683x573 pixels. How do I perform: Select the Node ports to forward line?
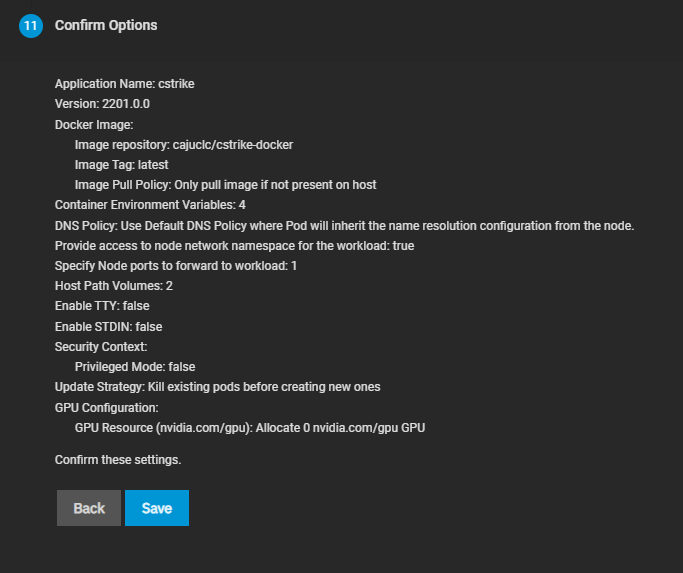(x=176, y=266)
